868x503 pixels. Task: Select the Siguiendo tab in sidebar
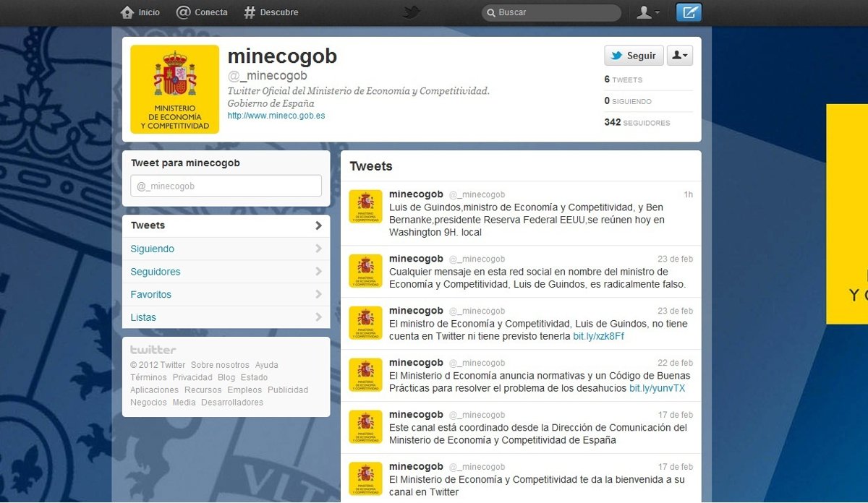tap(153, 249)
